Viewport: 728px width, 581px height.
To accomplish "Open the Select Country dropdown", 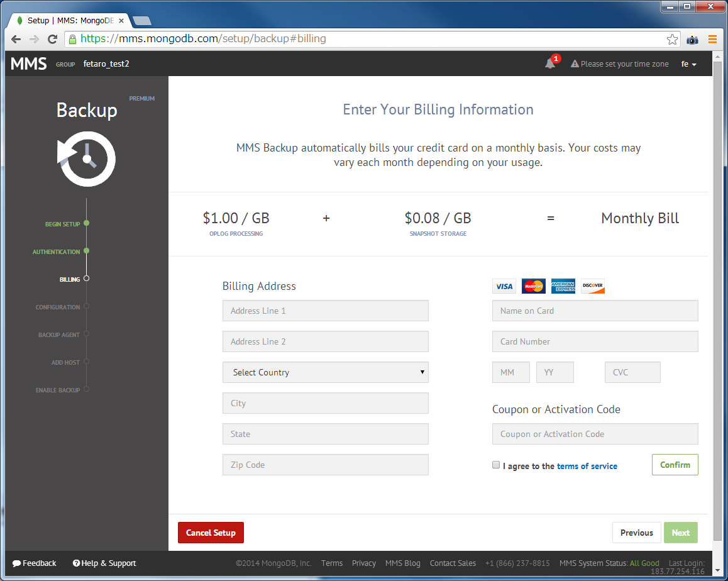I will (325, 372).
